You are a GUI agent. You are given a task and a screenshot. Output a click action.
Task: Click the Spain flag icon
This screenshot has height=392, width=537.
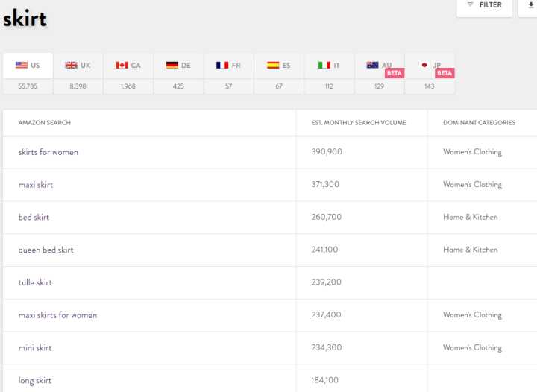coord(273,66)
